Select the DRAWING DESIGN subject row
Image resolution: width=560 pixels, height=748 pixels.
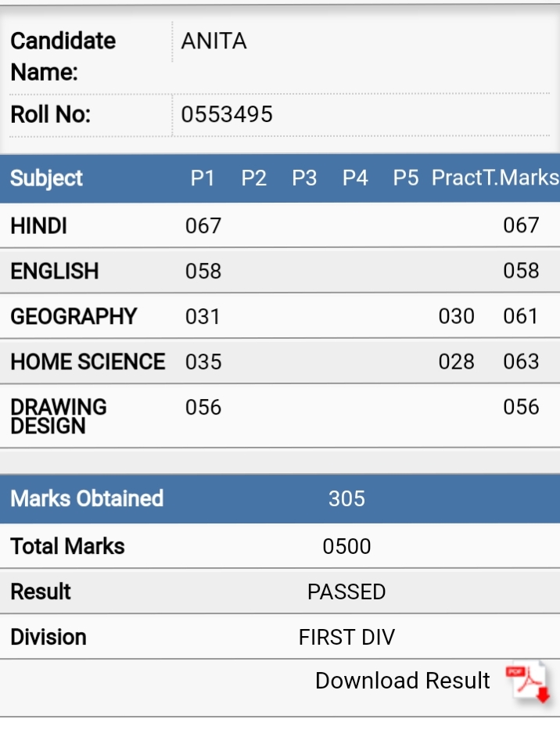280,416
